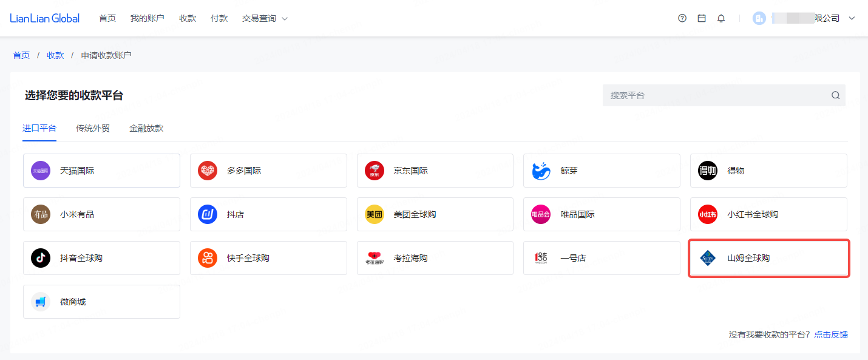Select the 山姆全球购 platform card
The height and width of the screenshot is (360, 868).
tap(768, 258)
